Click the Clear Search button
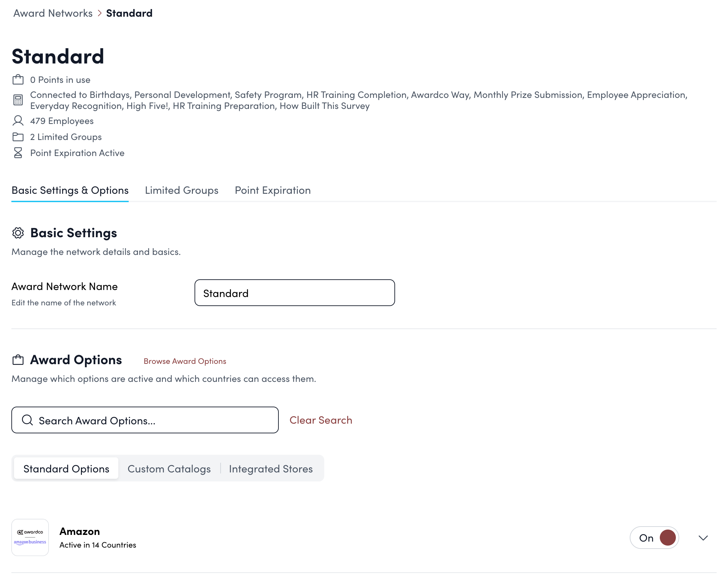This screenshot has width=728, height=578. [x=321, y=420]
